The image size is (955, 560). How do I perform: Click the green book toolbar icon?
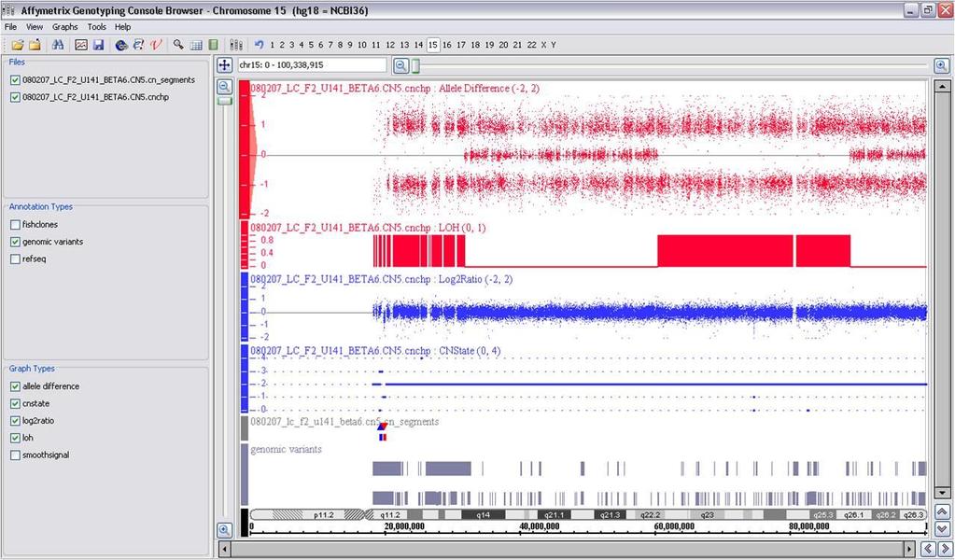click(213, 45)
